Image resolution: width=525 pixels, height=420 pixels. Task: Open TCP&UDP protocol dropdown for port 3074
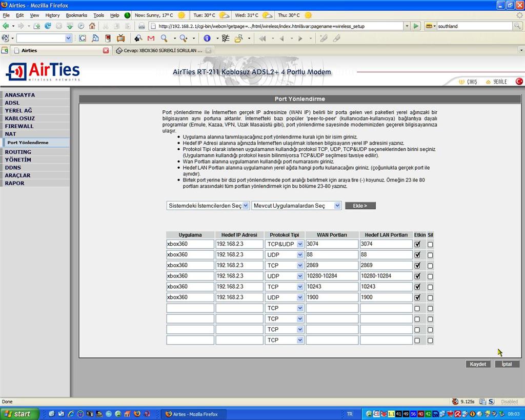pos(285,244)
